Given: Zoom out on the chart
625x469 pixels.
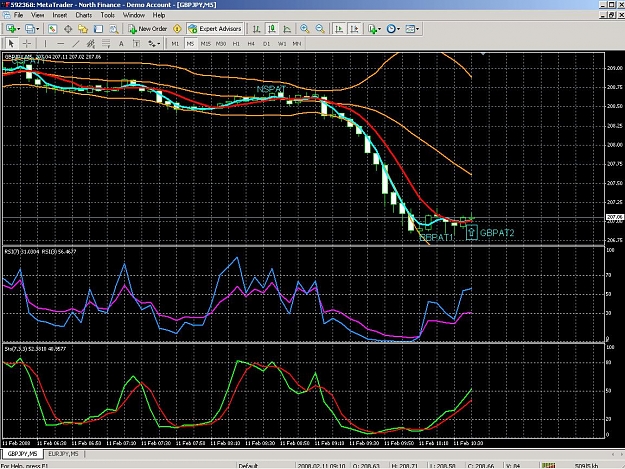Looking at the screenshot, I should tap(320, 29).
